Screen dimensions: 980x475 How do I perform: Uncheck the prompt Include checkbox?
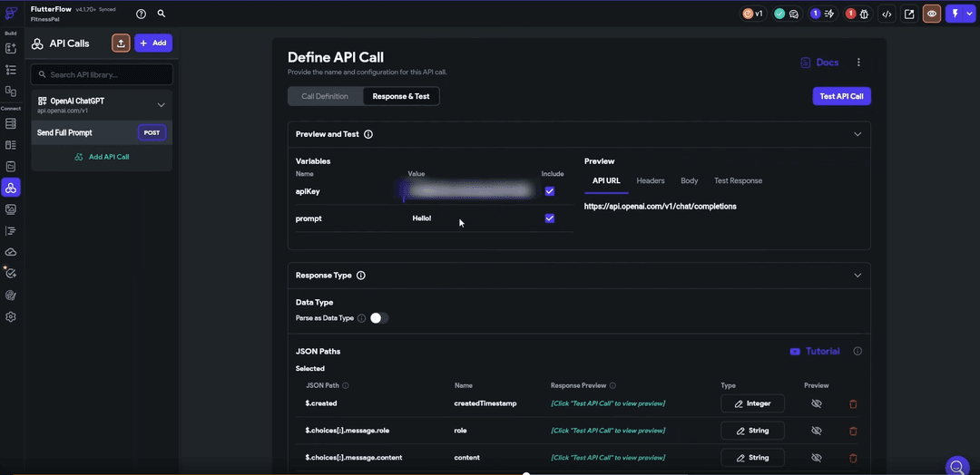click(550, 218)
